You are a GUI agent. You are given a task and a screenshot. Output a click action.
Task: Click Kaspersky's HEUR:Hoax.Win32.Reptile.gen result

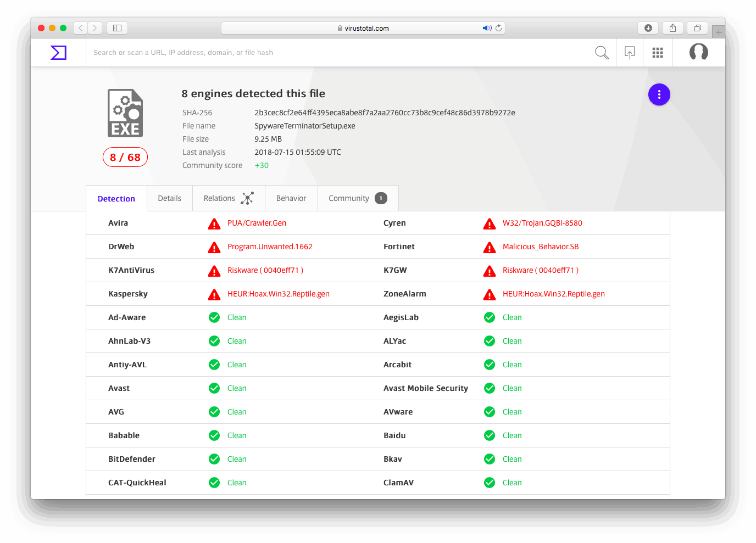point(279,294)
